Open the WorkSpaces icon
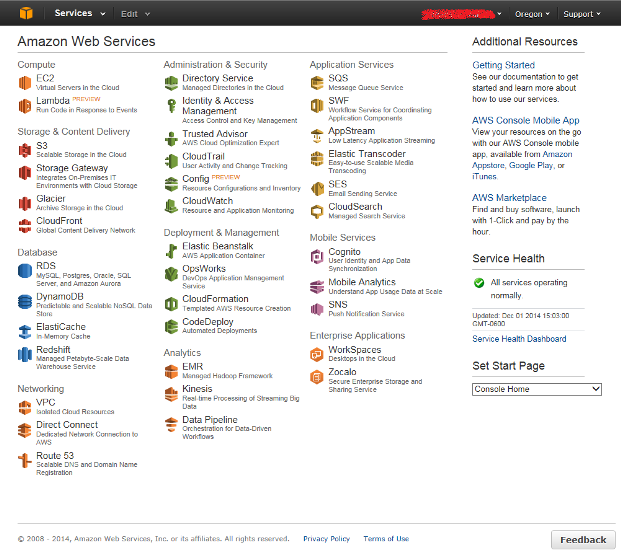The height and width of the screenshot is (551, 621). tap(317, 354)
